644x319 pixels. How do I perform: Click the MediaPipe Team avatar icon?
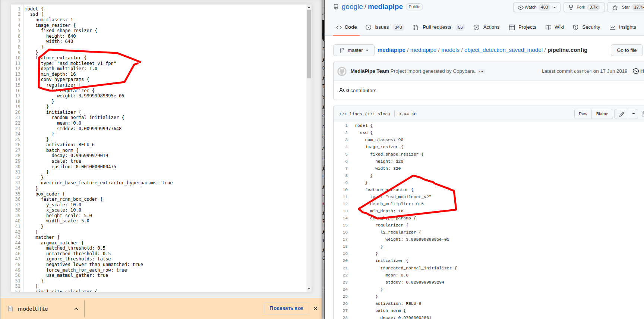click(342, 71)
